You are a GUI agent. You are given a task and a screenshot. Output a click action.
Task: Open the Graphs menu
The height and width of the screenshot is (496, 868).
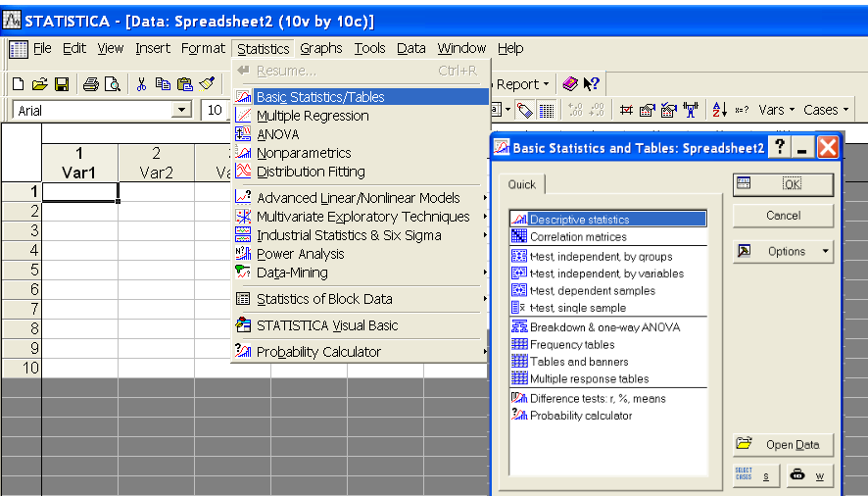pyautogui.click(x=321, y=49)
